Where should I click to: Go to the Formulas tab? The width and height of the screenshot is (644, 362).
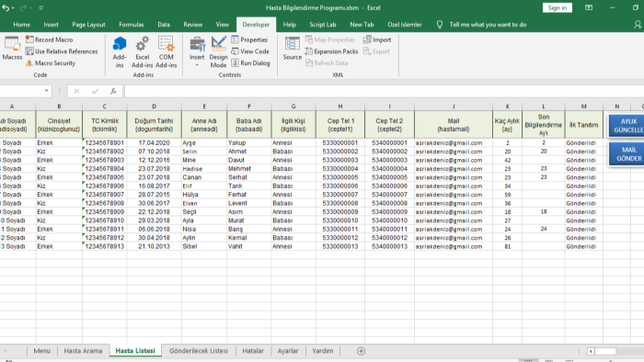point(132,25)
